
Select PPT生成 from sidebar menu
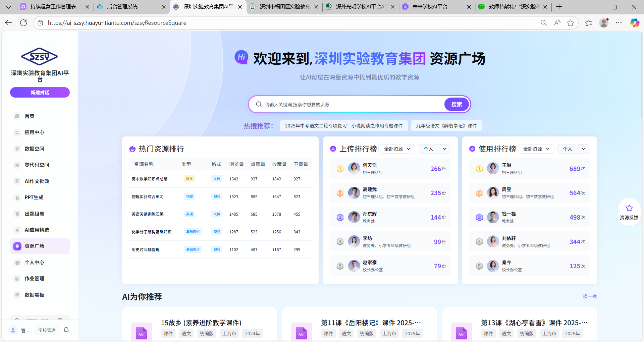[x=34, y=197]
